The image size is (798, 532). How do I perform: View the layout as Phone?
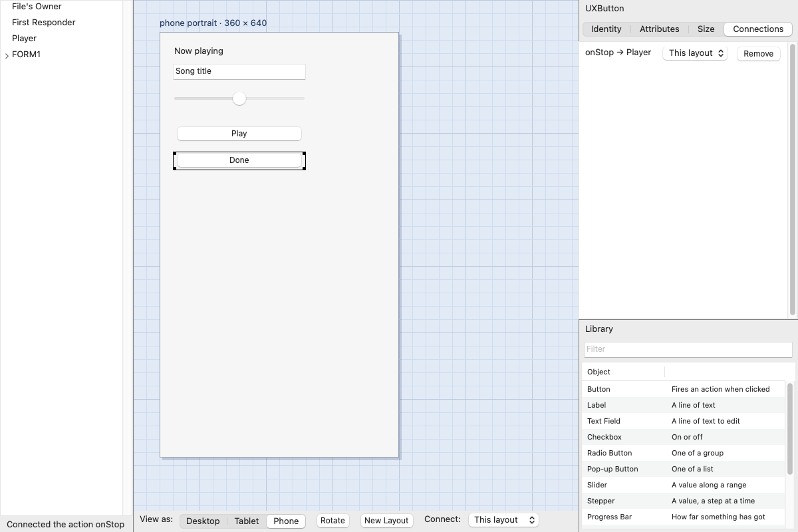286,521
